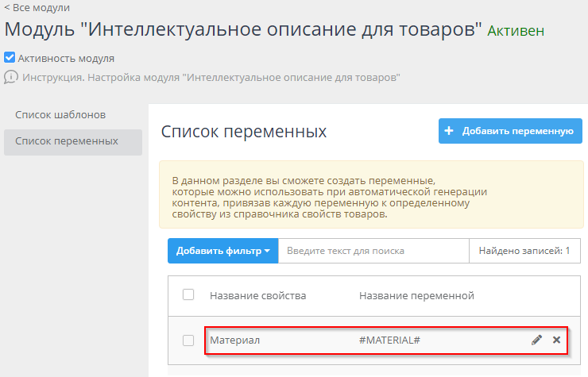Open Список шаблонов in the sidebar
The width and height of the screenshot is (588, 377).
tap(60, 115)
